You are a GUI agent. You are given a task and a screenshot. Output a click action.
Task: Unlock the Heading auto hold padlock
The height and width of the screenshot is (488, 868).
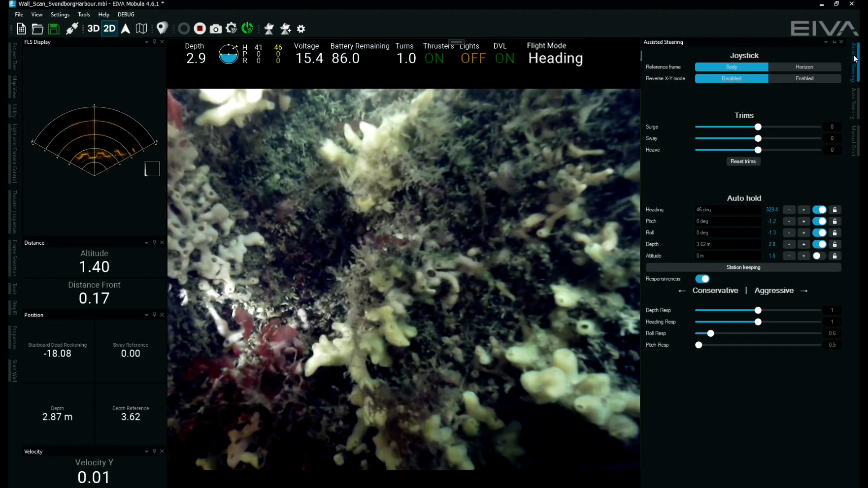click(x=835, y=210)
